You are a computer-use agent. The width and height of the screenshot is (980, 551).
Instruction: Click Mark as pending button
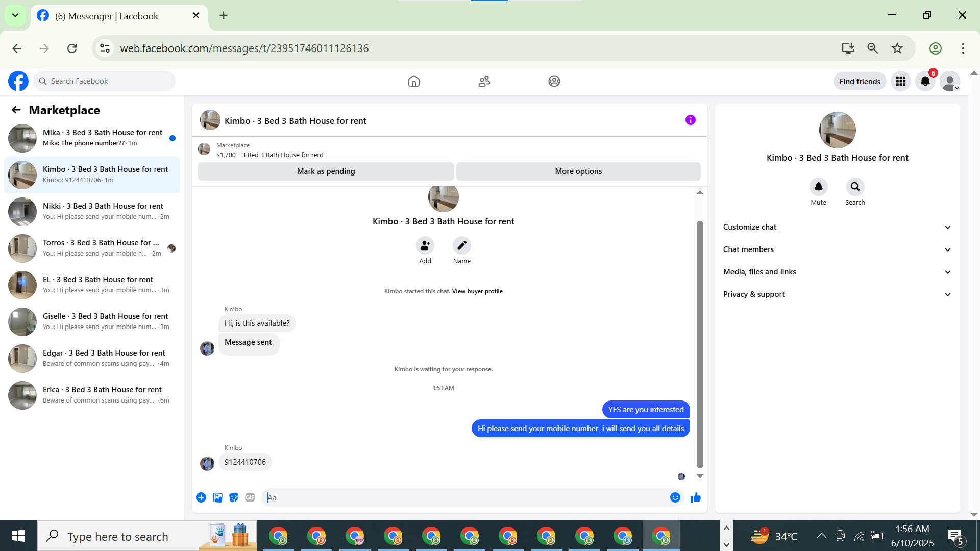326,171
